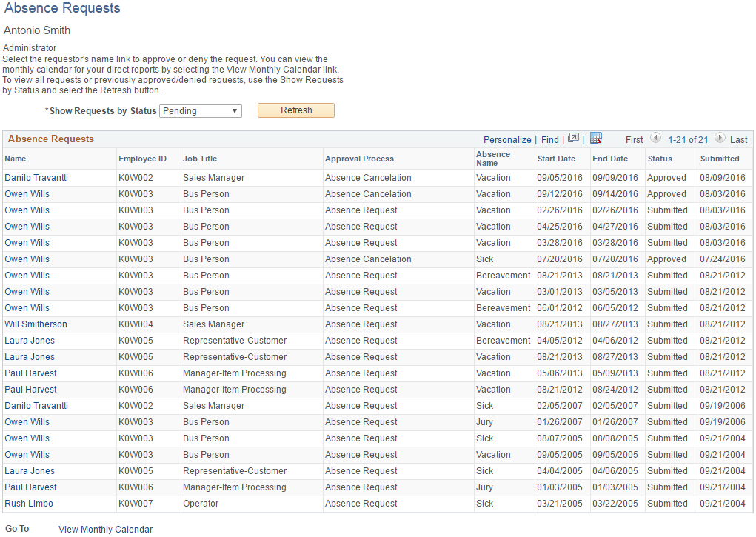The height and width of the screenshot is (537, 756).
Task: Select Start Date 01/03/2005 cell
Action: (x=559, y=487)
